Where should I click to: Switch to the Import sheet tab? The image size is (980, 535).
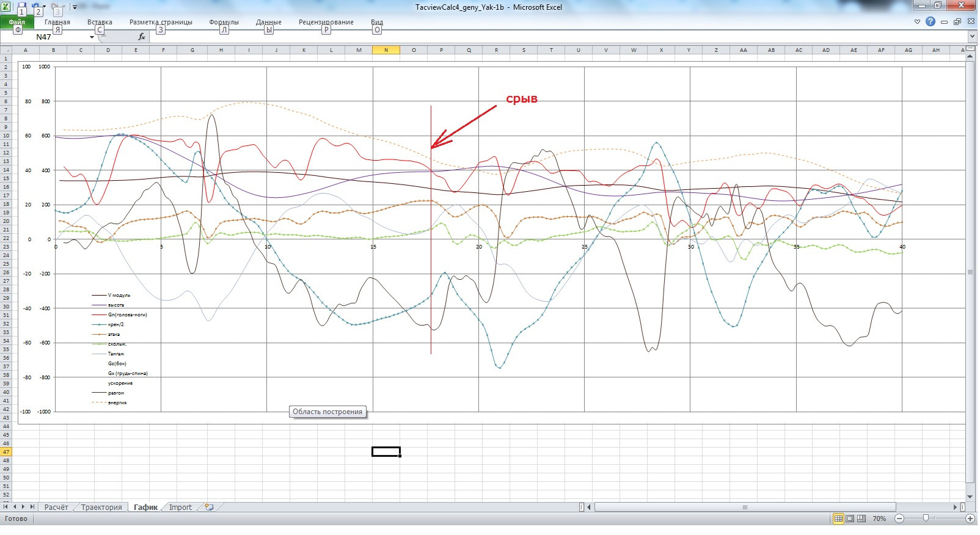coord(180,507)
